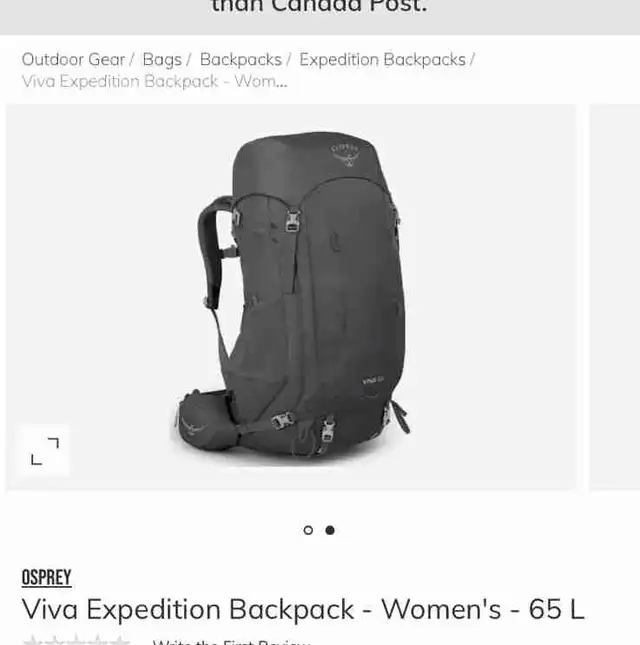The height and width of the screenshot is (645, 640).
Task: Click the last rating star
Action: pyautogui.click(x=120, y=640)
